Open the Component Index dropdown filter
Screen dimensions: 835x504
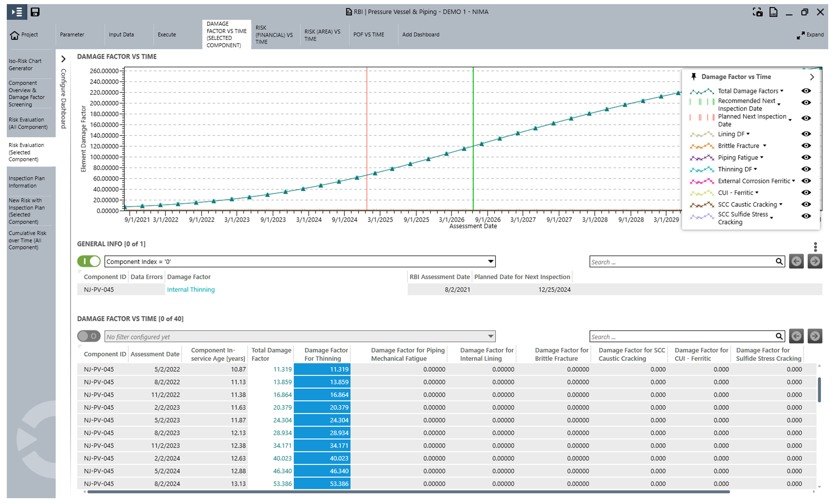pos(490,261)
